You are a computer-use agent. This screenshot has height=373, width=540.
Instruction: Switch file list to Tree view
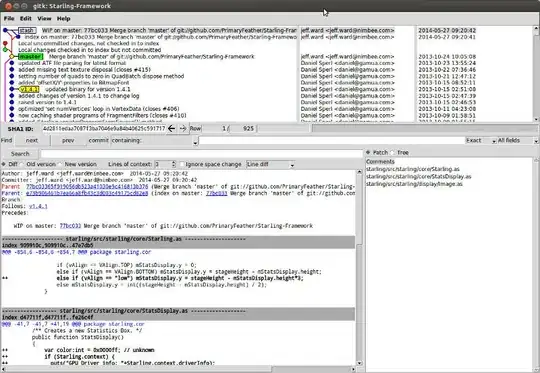pyautogui.click(x=393, y=152)
